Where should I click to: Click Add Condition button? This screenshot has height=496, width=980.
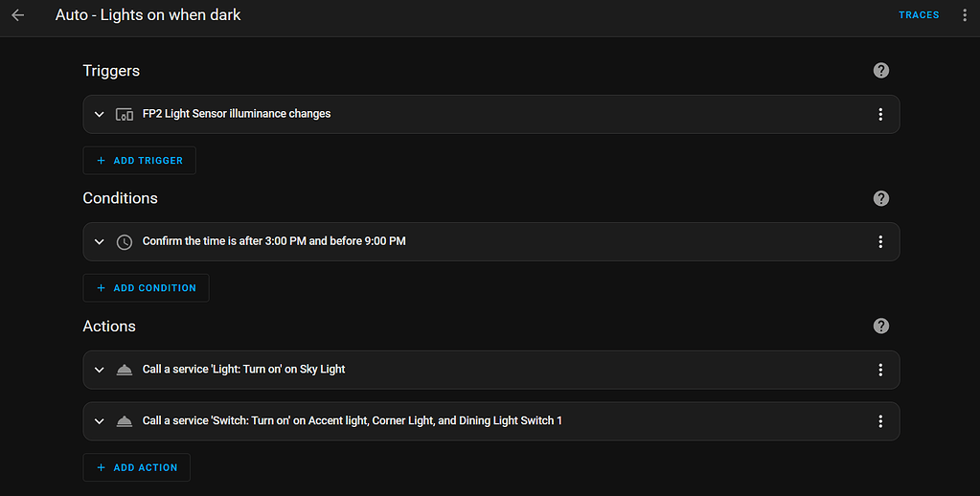[146, 288]
